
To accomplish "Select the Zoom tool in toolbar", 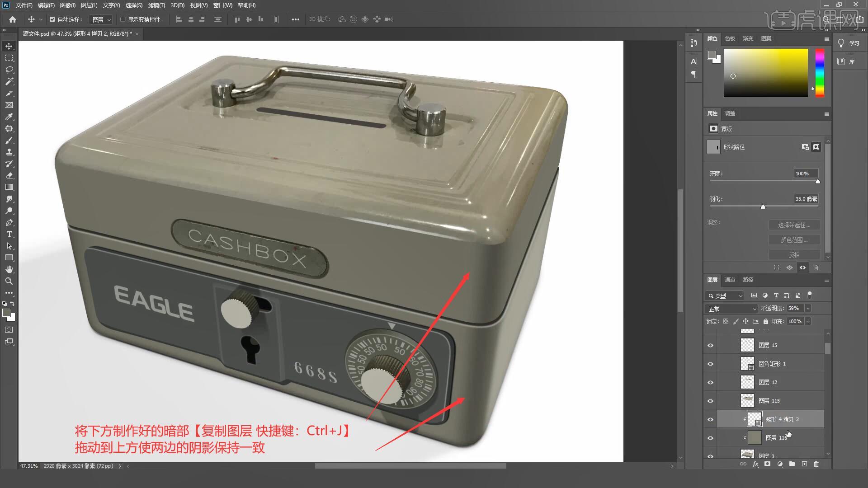I will (x=9, y=281).
